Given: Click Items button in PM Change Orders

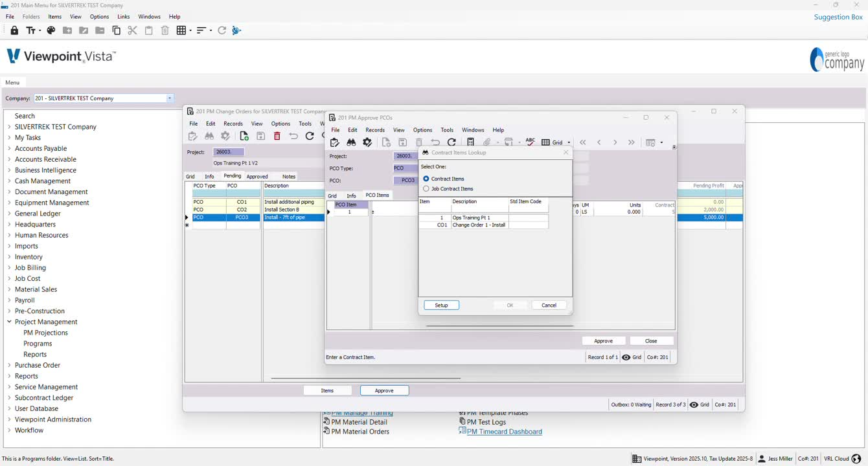Looking at the screenshot, I should click(328, 390).
